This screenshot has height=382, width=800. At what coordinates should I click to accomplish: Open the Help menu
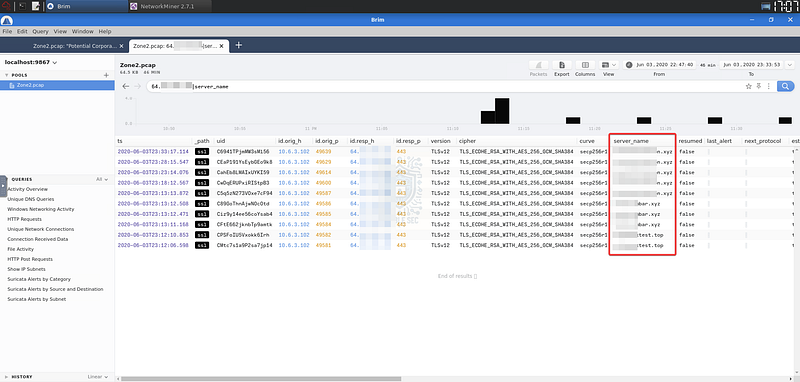click(105, 31)
